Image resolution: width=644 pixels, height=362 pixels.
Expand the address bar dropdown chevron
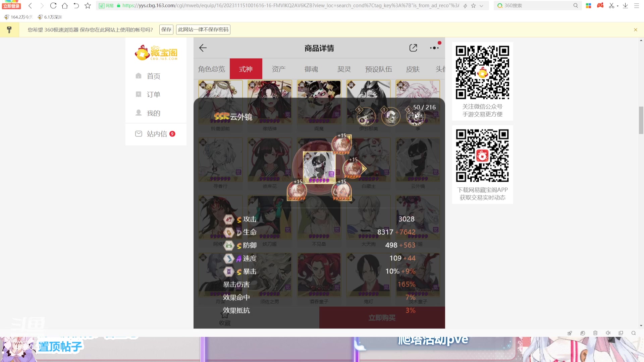click(482, 6)
